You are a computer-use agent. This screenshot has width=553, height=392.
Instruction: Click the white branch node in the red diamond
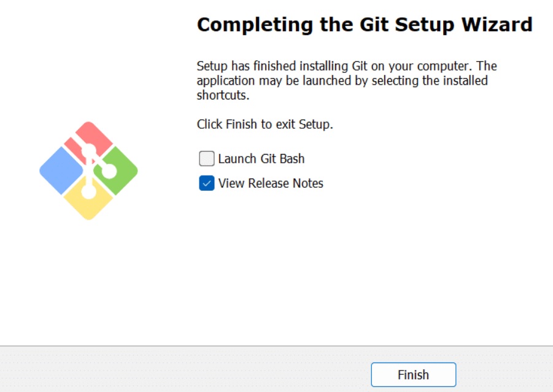point(88,150)
